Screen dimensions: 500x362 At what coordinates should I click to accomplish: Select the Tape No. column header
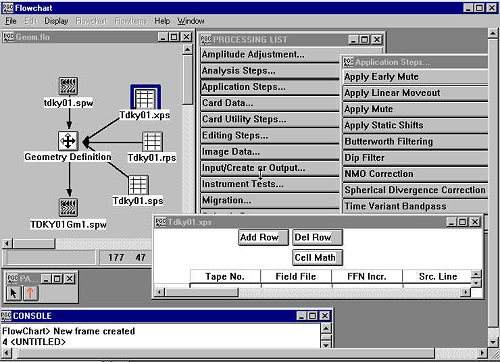[225, 277]
